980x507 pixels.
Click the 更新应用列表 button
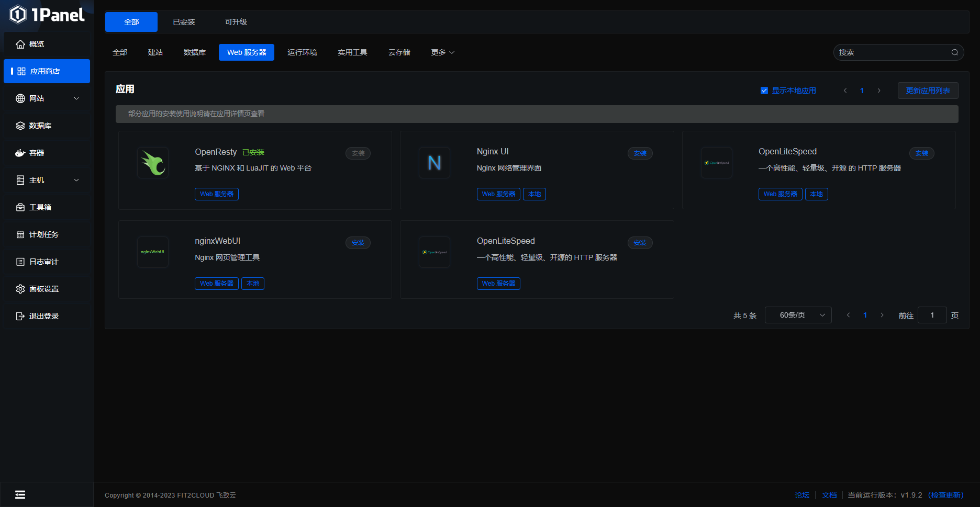pos(928,91)
